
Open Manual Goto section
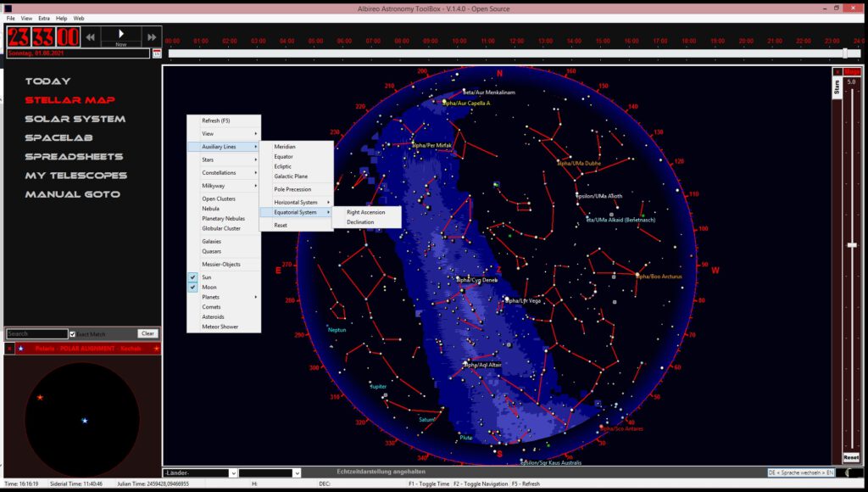point(73,194)
